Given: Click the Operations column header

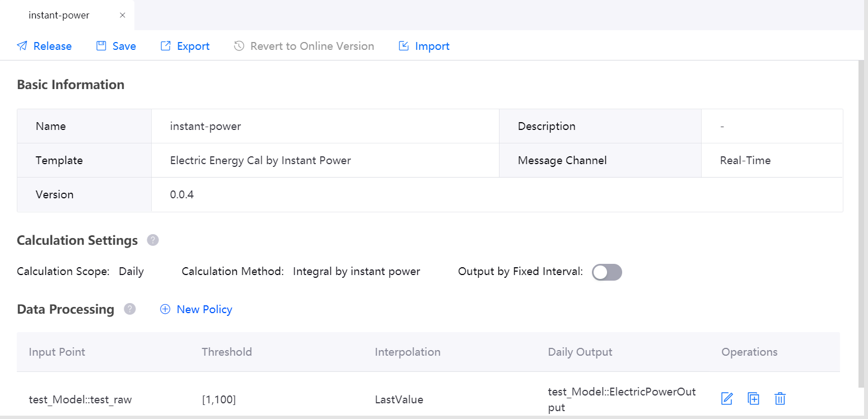Looking at the screenshot, I should pos(749,352).
